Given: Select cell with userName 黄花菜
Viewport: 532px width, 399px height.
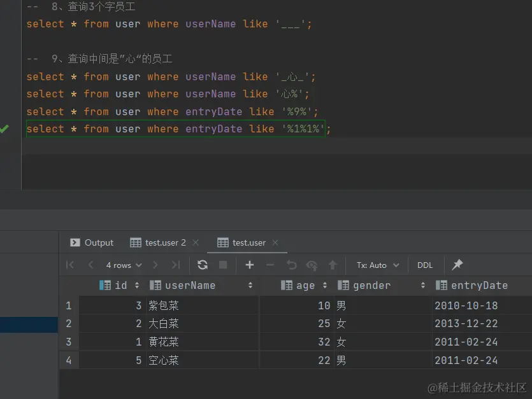Looking at the screenshot, I should pos(203,342).
